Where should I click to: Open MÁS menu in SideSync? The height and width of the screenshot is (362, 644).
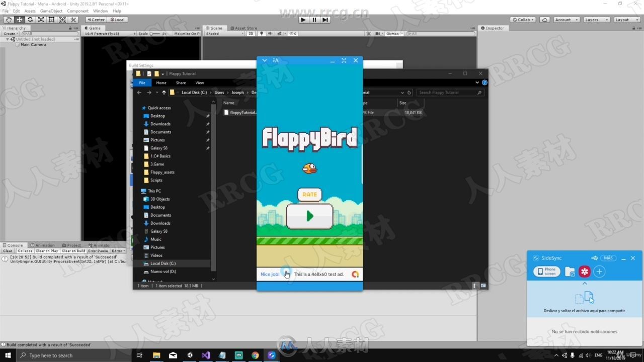608,258
